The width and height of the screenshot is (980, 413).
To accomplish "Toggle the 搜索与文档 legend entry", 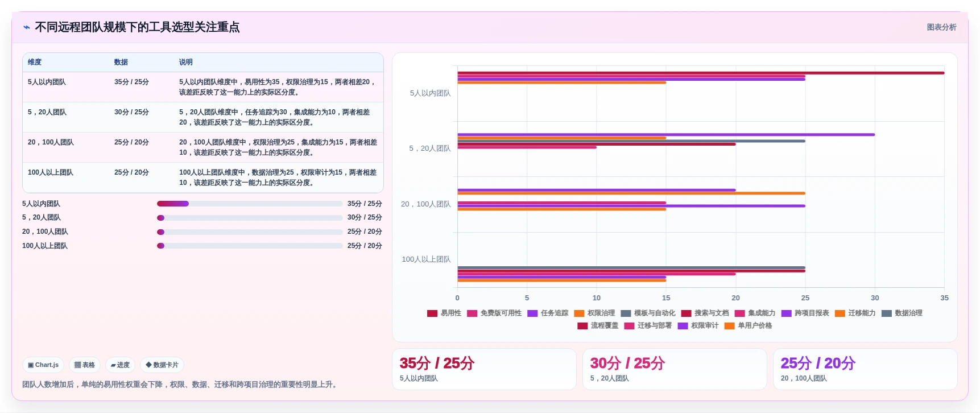I will click(705, 313).
